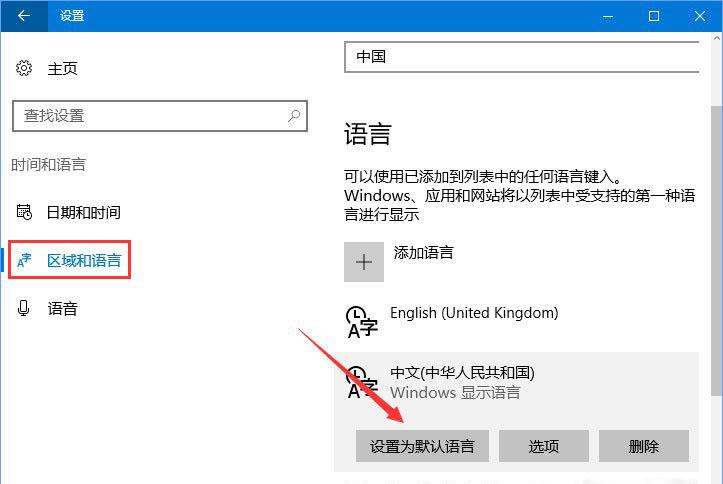This screenshot has height=484, width=723.
Task: Click the 选项 button
Action: coord(544,446)
